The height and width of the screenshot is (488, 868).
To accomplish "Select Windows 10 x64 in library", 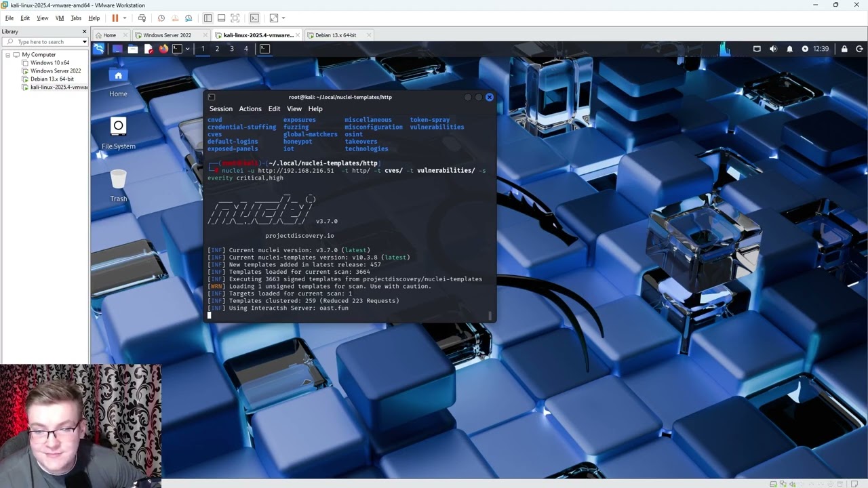I will [x=50, y=63].
